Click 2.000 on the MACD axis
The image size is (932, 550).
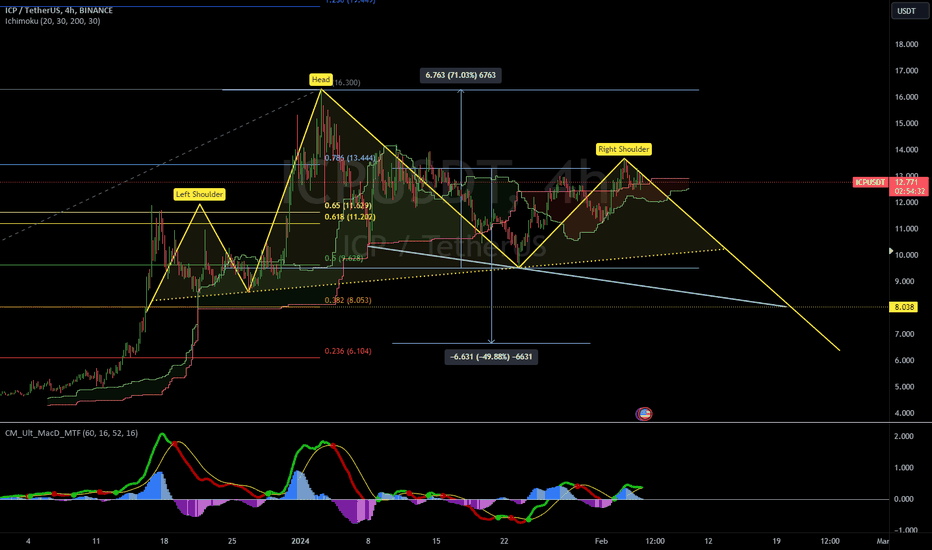click(903, 436)
